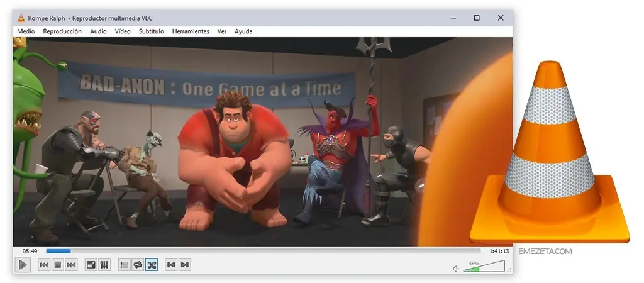Open the Reproducción menu
This screenshot has width=644, height=283.
tap(62, 31)
